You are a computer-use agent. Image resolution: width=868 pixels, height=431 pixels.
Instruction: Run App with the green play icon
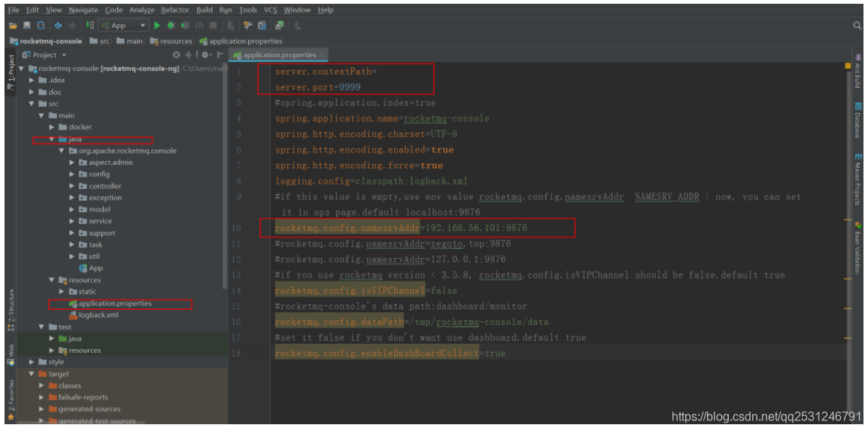tap(157, 26)
